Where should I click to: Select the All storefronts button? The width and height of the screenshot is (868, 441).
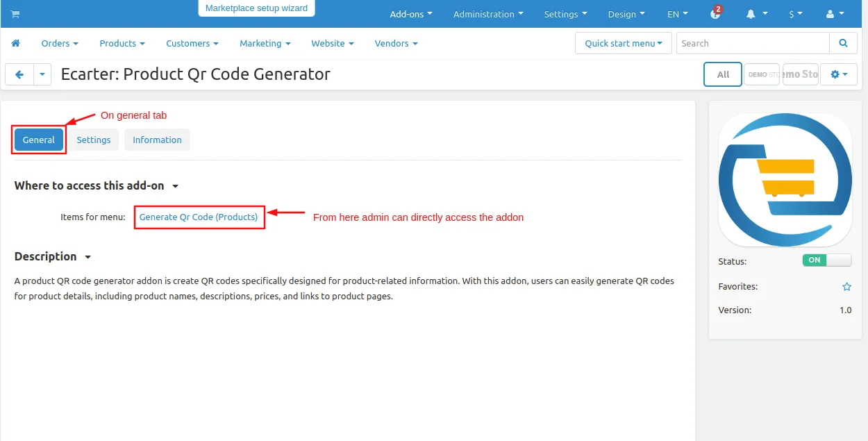(x=723, y=74)
